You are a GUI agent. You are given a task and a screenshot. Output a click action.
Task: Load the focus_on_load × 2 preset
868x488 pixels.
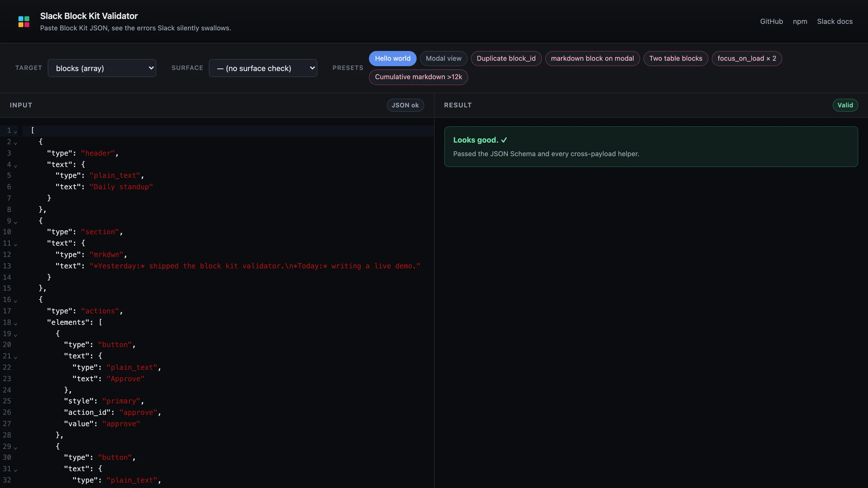coord(747,59)
